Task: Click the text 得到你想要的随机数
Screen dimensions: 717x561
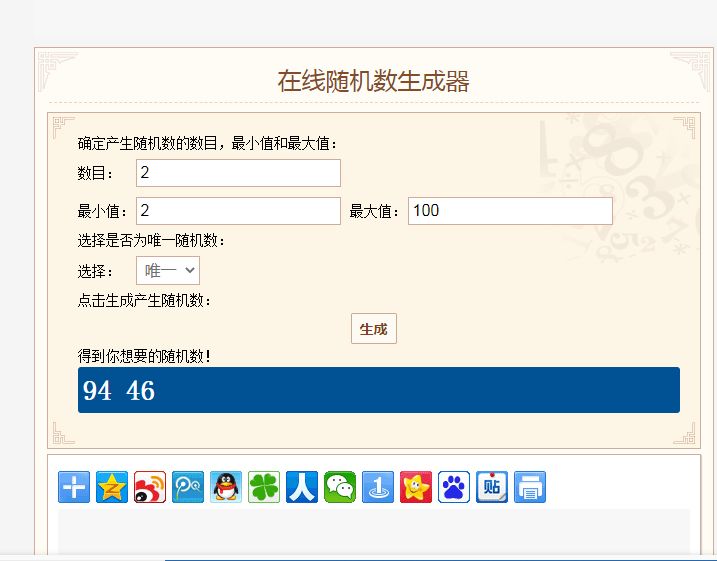Action: click(x=144, y=356)
